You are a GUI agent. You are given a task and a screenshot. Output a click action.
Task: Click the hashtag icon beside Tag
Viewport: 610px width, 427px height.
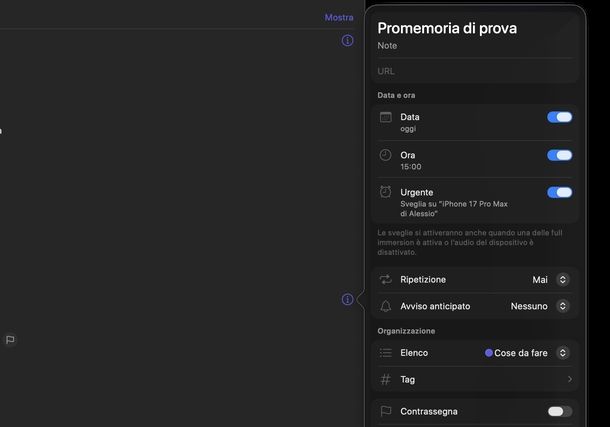tap(386, 379)
